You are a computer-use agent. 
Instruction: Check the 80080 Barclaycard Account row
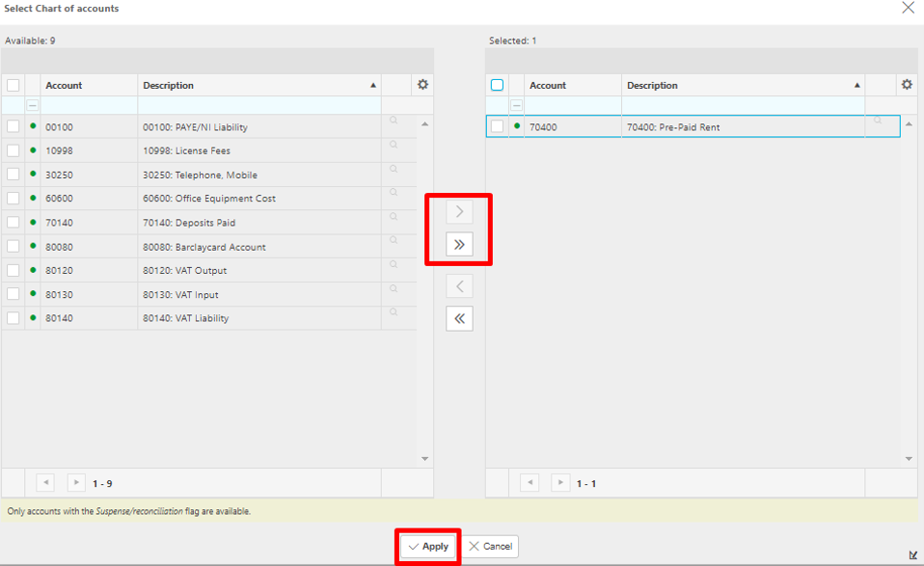click(x=13, y=246)
